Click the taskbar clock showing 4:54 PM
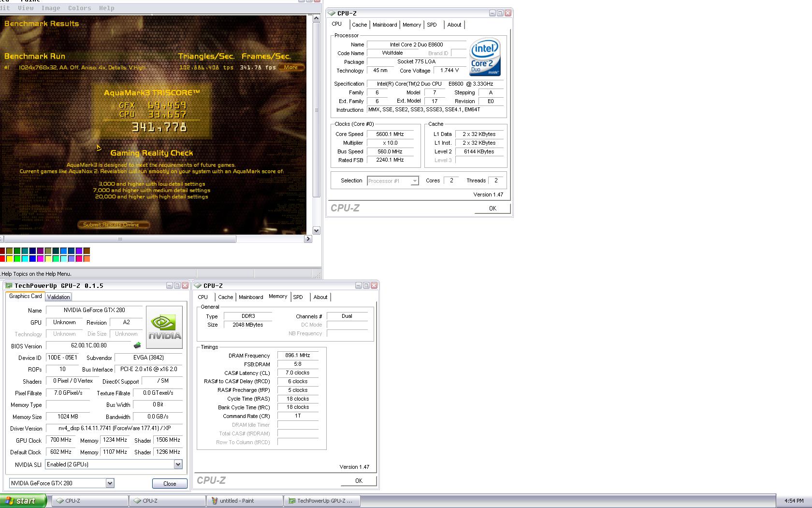 (x=794, y=501)
